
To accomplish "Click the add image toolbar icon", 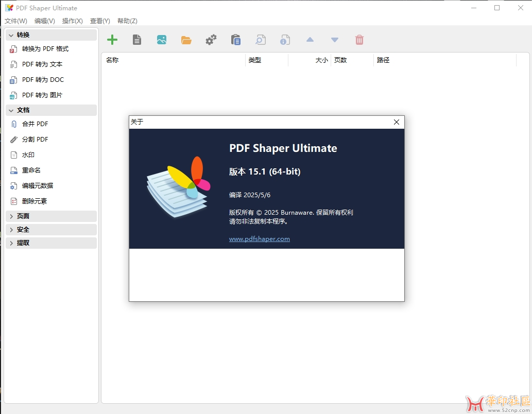I will point(162,40).
